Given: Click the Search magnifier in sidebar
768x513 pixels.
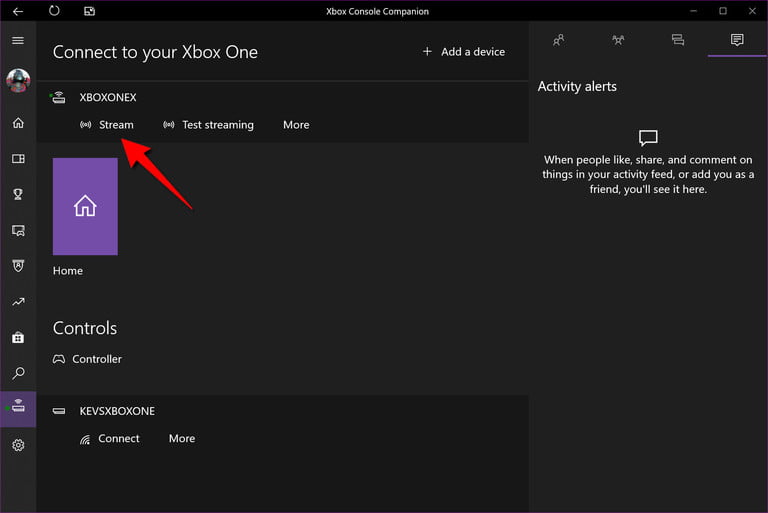Looking at the screenshot, I should pos(18,374).
